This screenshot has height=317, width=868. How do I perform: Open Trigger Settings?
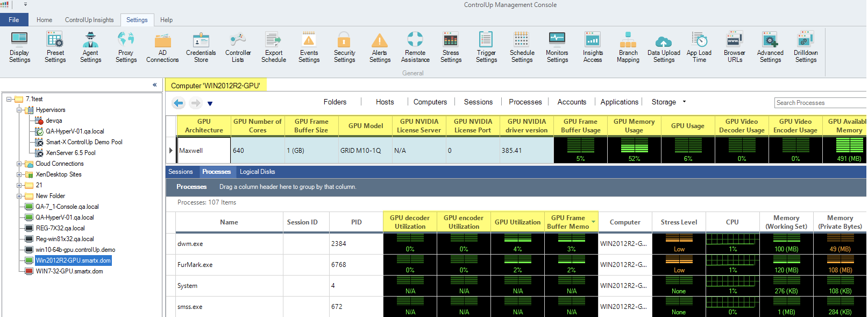click(486, 47)
